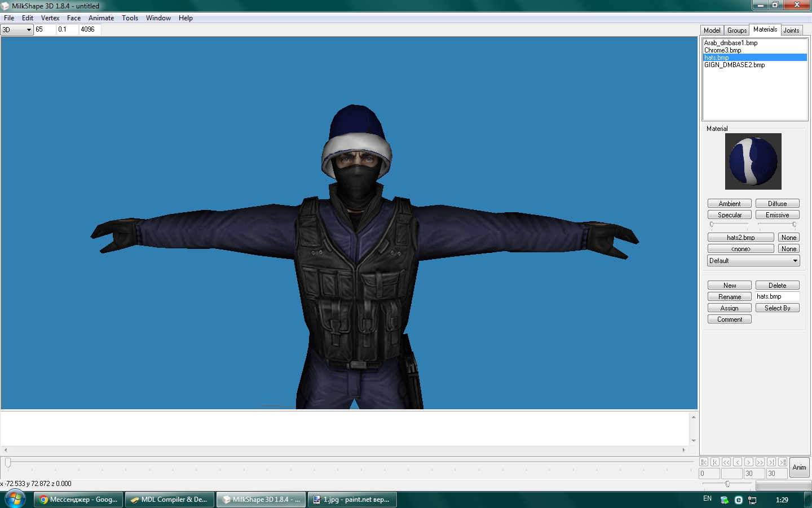The width and height of the screenshot is (812, 508).
Task: Click the hats.bmp material name field
Action: 778,297
